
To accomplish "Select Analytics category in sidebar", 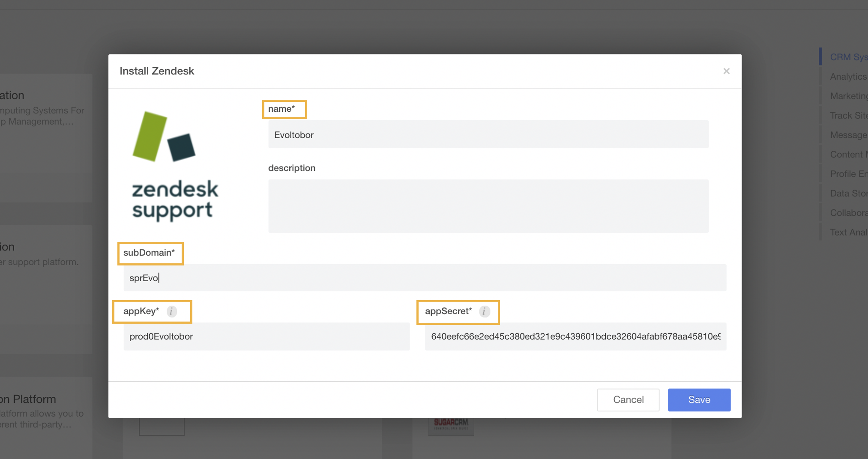I will 849,77.
